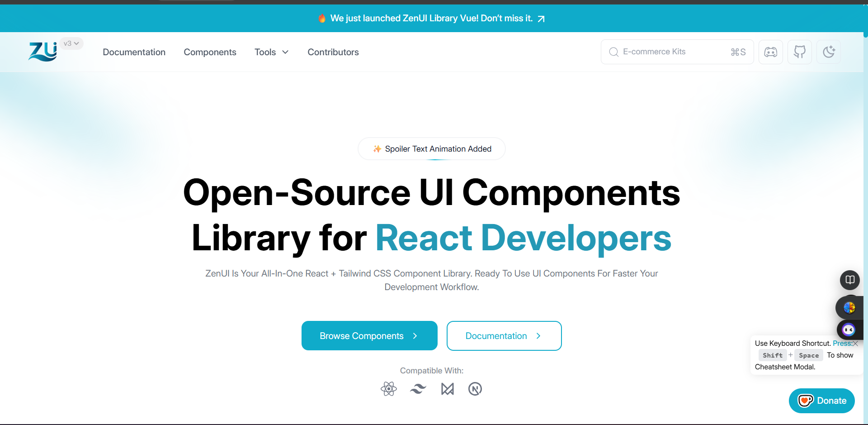Viewport: 868px width, 425px height.
Task: Click the Browse Components button
Action: pos(369,336)
